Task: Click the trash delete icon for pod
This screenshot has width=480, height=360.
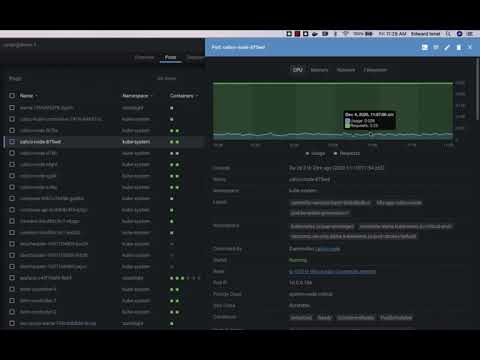Action: coord(459,47)
